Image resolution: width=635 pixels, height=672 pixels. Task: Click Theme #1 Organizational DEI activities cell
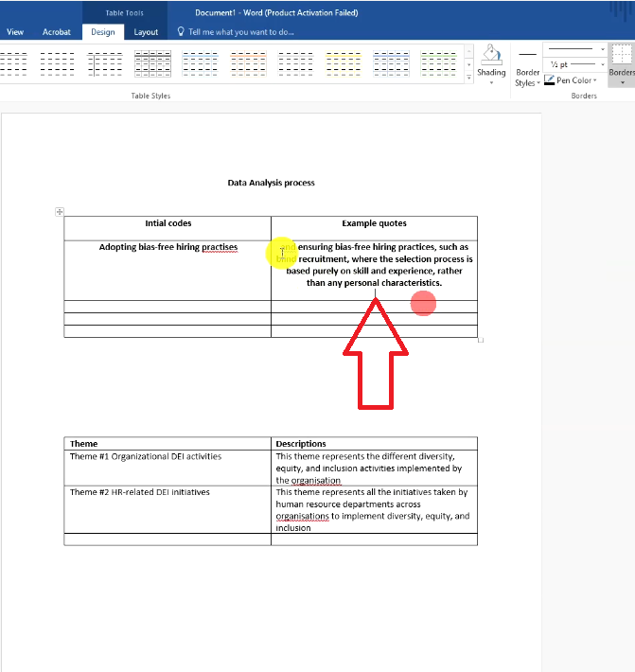pos(168,468)
